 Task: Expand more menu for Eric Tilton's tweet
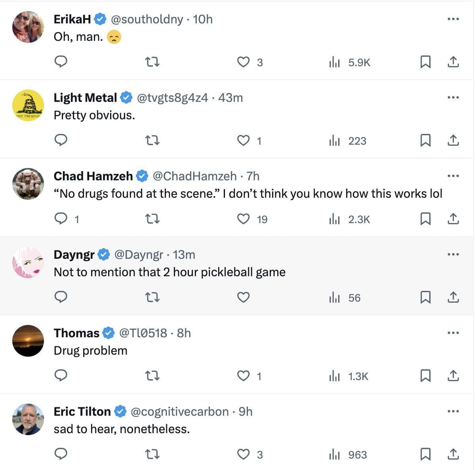453,411
